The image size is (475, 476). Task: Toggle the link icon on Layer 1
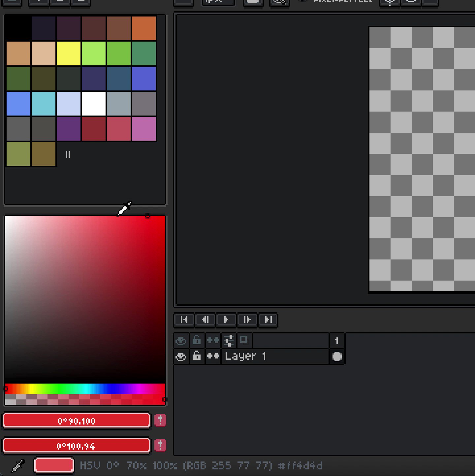213,356
